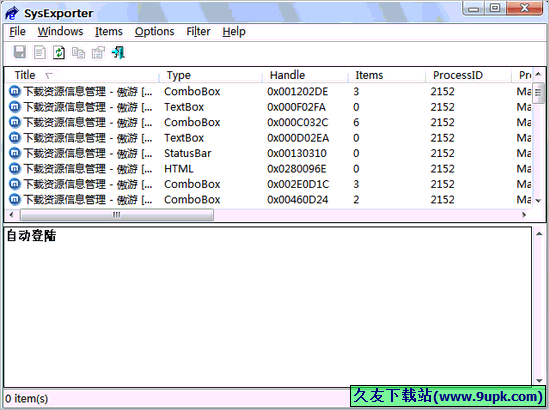Click the Maxthon icon on row 0x000F02FA
This screenshot has height=410, width=549.
14,107
